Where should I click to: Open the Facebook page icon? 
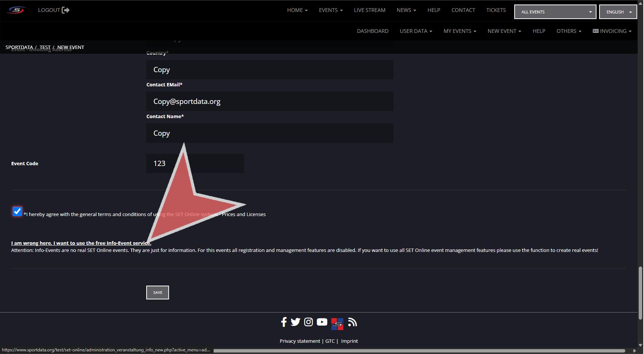[284, 322]
